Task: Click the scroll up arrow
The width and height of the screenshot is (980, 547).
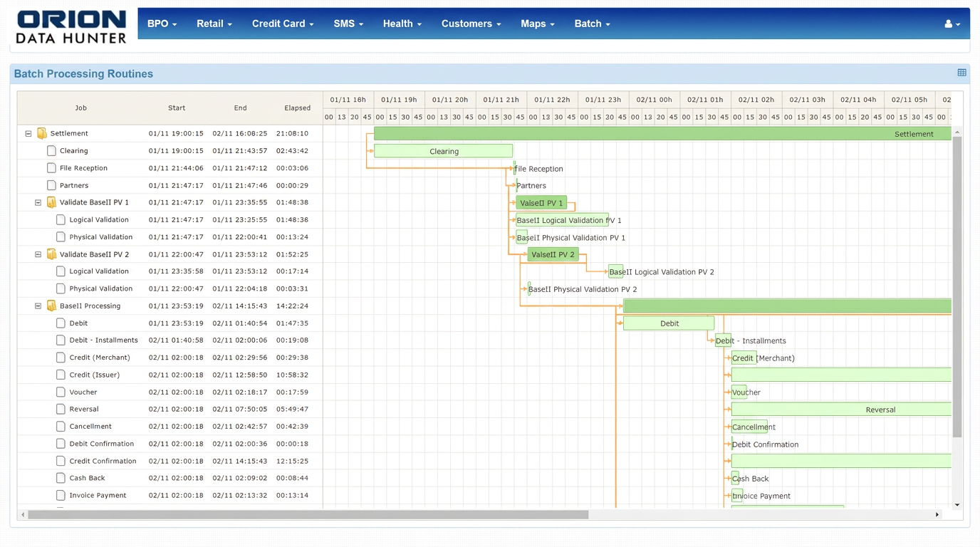Action: pyautogui.click(x=956, y=132)
